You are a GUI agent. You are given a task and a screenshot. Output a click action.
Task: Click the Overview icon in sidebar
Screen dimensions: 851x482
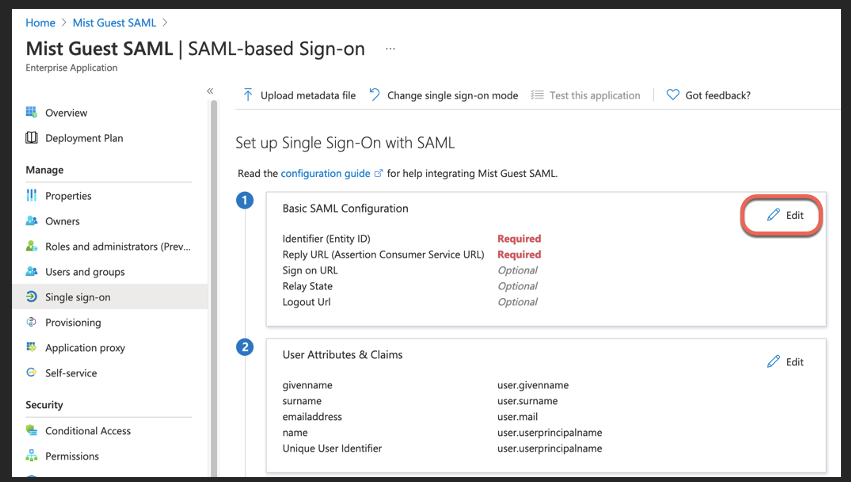(31, 113)
